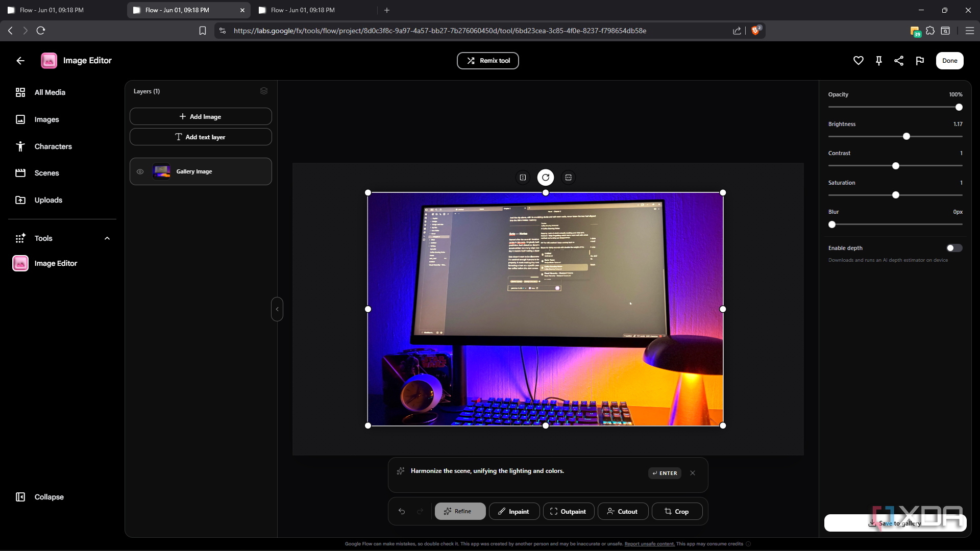Click the back arrow beside Image Editor

[20, 61]
